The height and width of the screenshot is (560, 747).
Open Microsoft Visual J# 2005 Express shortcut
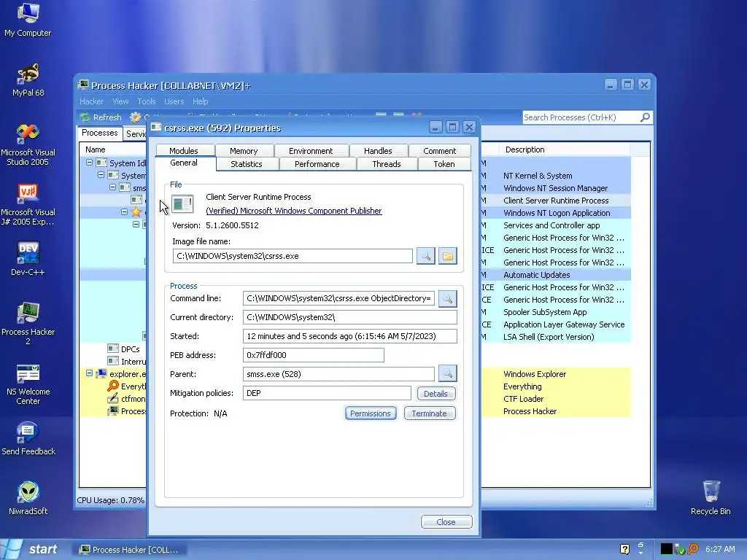coord(28,204)
